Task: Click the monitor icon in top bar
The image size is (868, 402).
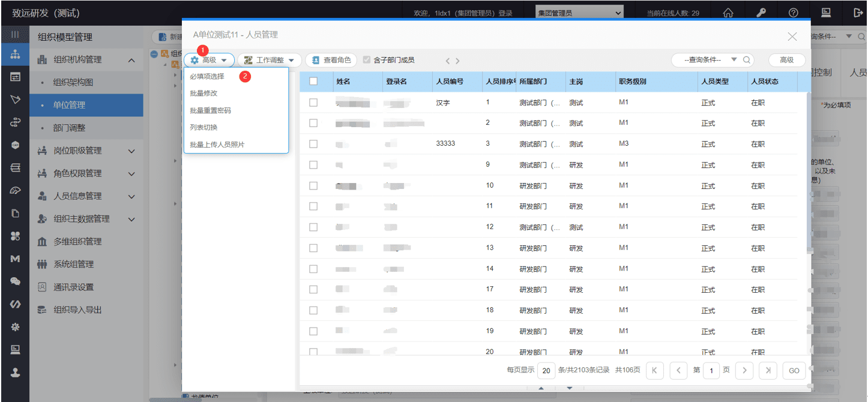Action: (826, 13)
